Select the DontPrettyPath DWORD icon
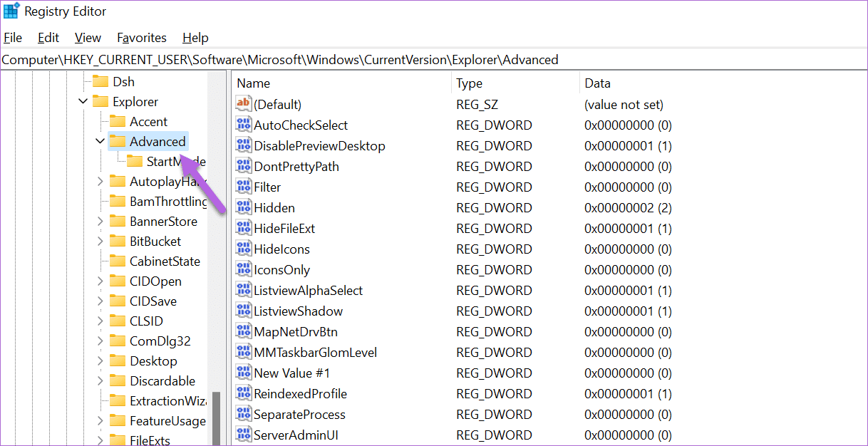Viewport: 868px width, 446px height. tap(244, 167)
